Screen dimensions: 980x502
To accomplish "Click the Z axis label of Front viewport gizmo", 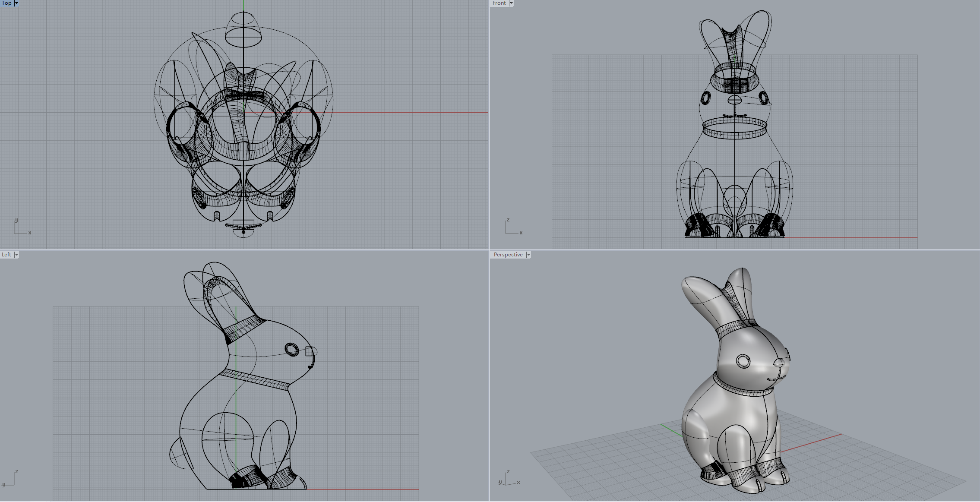I will point(509,220).
